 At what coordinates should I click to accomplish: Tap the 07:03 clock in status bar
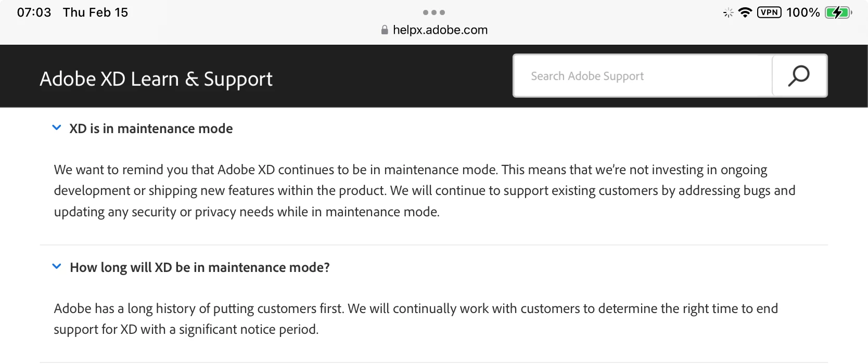coord(34,12)
